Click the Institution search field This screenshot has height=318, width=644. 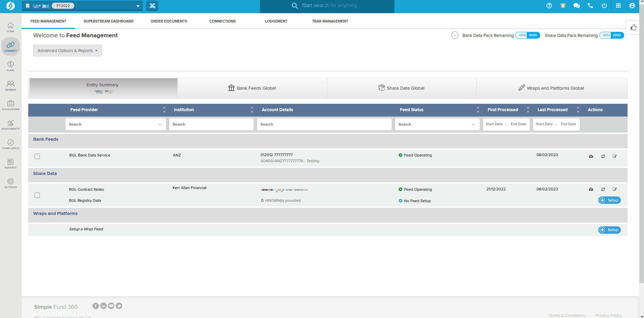click(x=211, y=124)
